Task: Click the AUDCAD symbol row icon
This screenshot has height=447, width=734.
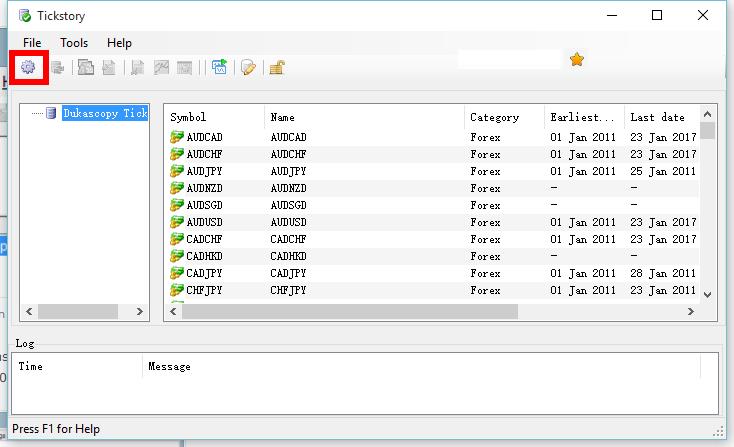Action: pos(176,137)
